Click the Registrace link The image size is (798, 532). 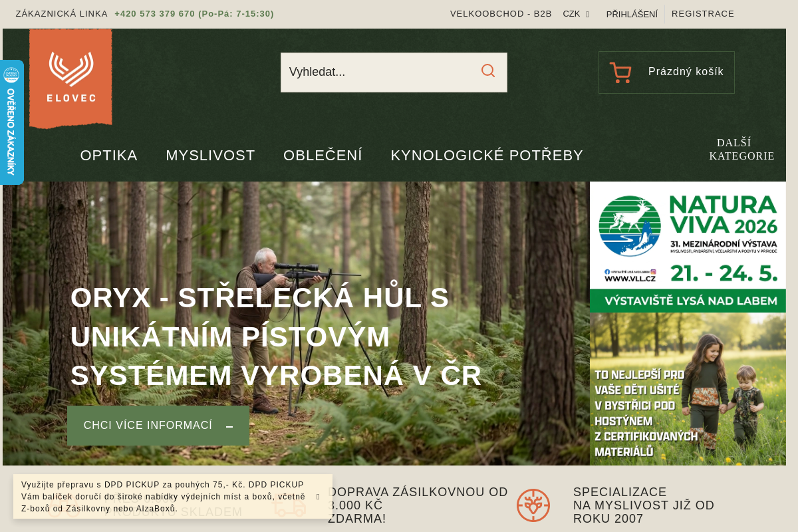point(703,14)
